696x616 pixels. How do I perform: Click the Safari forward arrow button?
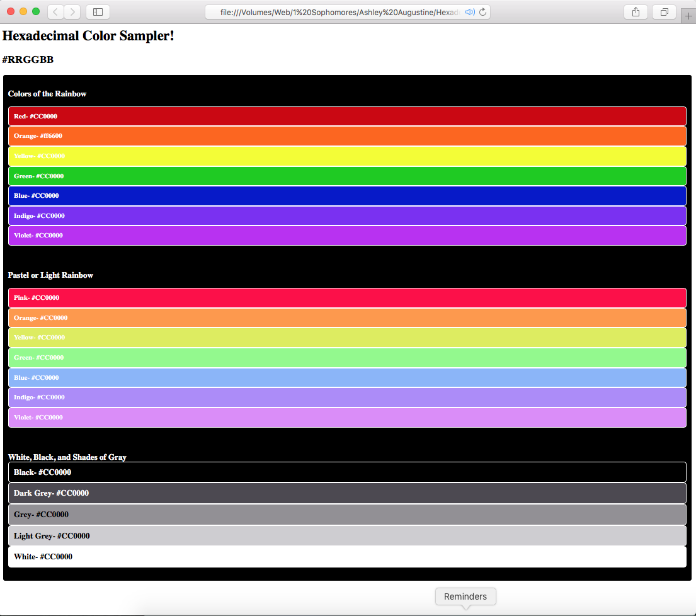tap(72, 12)
